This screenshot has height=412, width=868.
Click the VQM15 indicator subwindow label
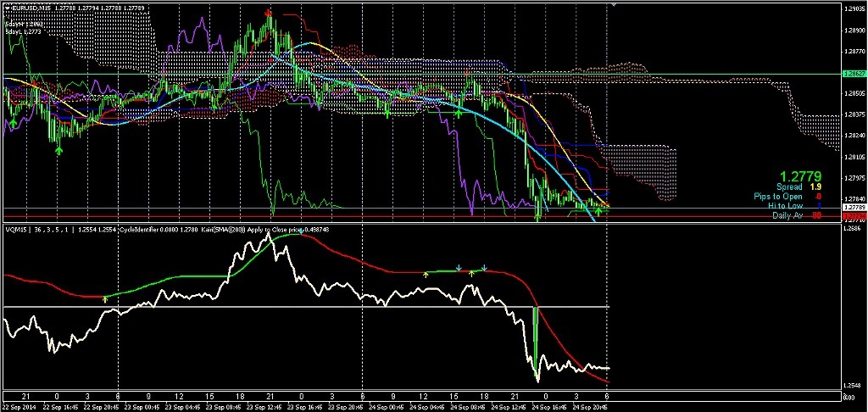point(15,229)
